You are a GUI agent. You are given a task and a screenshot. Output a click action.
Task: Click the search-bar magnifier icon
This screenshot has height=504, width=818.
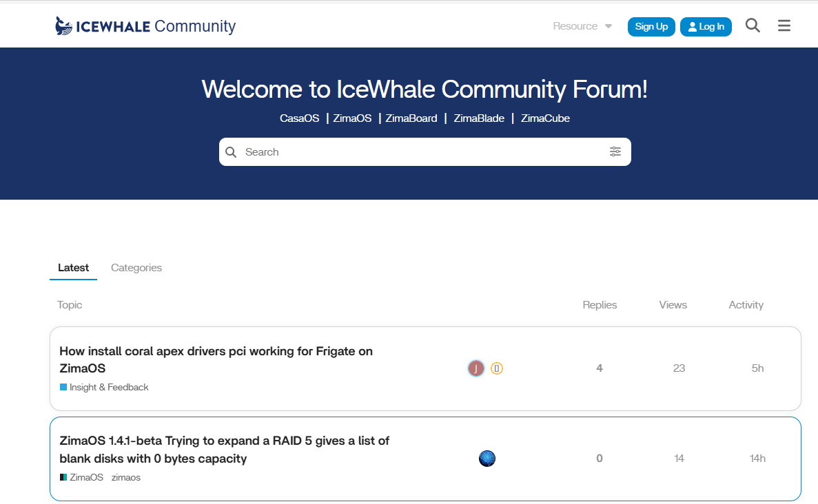[x=231, y=152]
